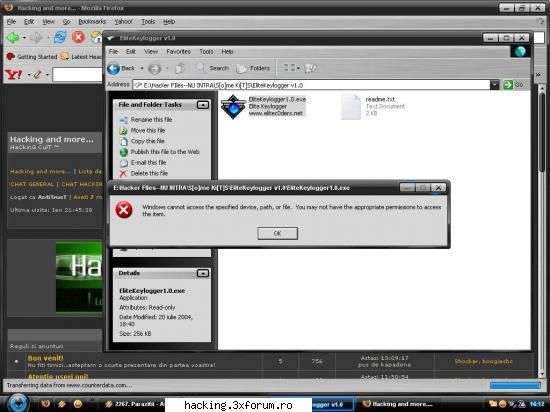Click OK in the error dialog
This screenshot has height=412, width=550.
click(277, 233)
